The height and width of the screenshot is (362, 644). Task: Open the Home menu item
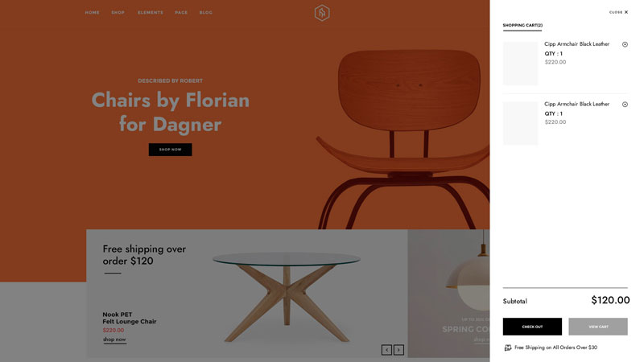[92, 12]
